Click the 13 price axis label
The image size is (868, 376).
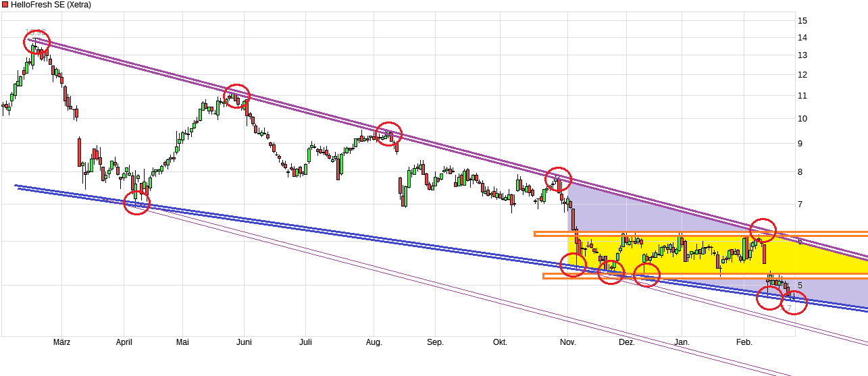click(802, 55)
